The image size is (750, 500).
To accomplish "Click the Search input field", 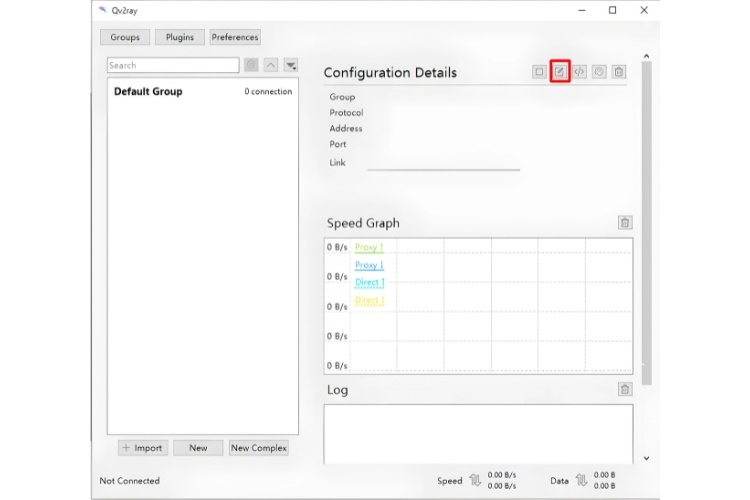I will pos(173,65).
